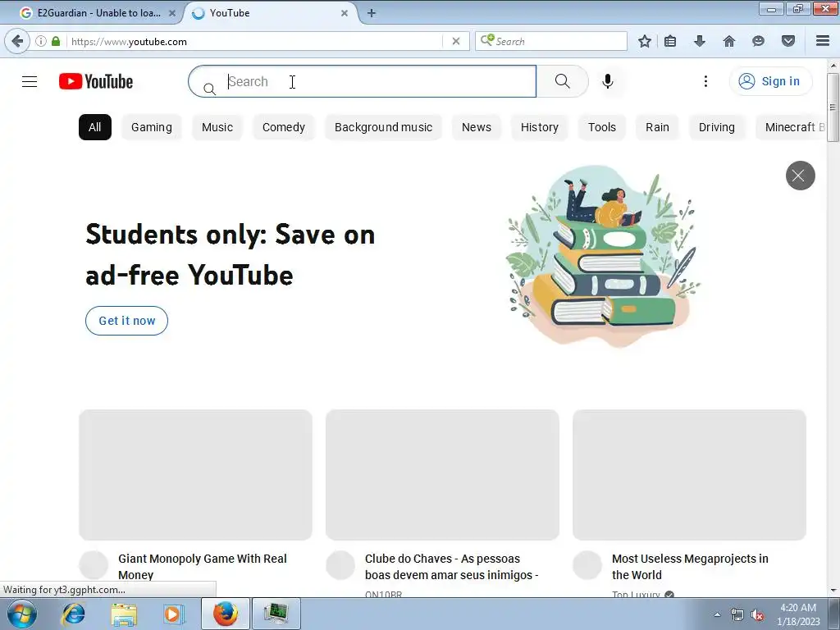The image size is (840, 630).
Task: Open the muted volume tray icon
Action: coord(757,615)
